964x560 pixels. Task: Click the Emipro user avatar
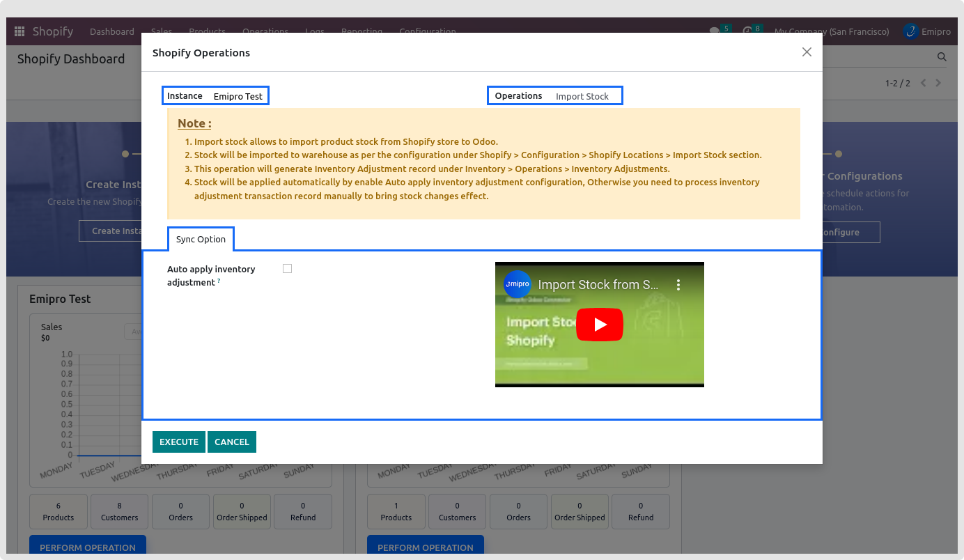pos(910,31)
